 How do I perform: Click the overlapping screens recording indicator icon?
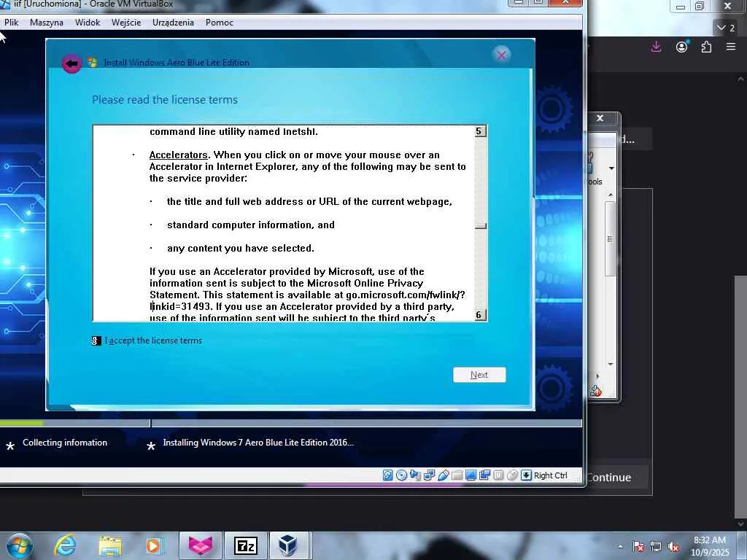coord(484,475)
